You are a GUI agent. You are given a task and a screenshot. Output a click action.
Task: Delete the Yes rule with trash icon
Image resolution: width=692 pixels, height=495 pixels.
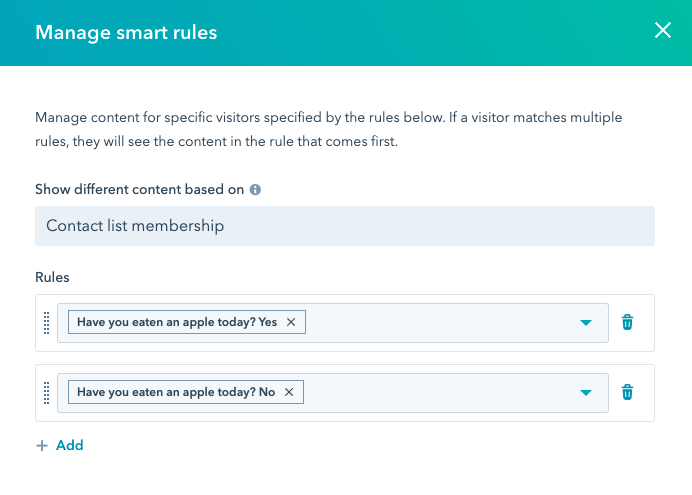coord(627,322)
